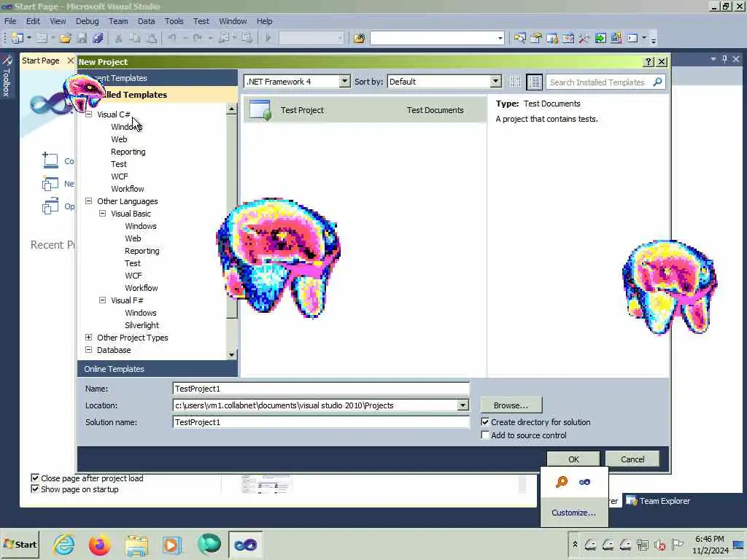Image resolution: width=747 pixels, height=560 pixels.
Task: Click the Save All toolbar icon
Action: pos(98,38)
